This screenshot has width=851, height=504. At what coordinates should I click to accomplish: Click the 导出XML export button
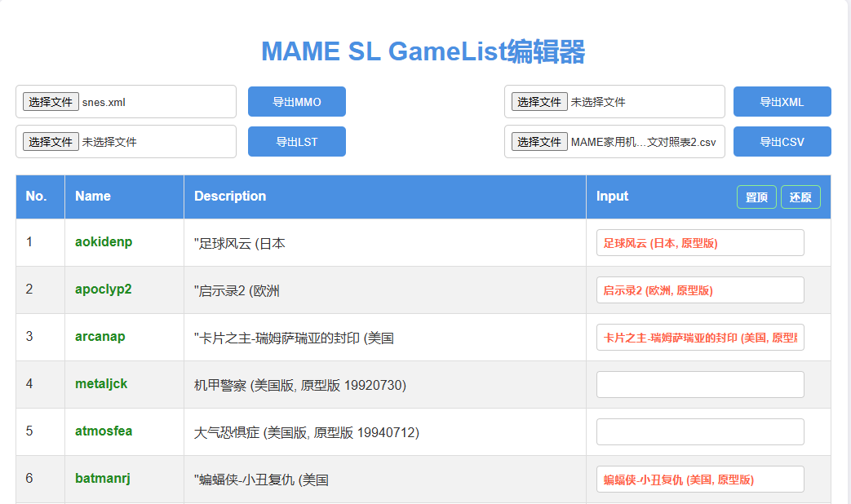coord(782,101)
